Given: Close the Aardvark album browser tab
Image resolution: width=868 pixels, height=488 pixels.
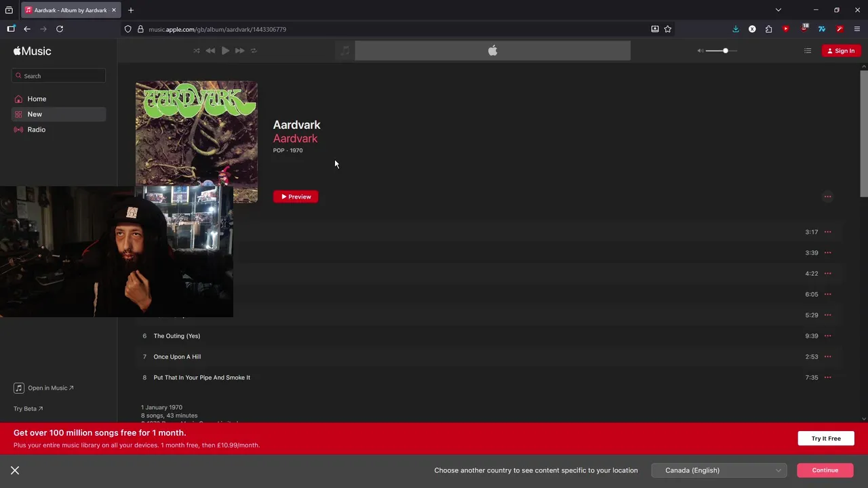Looking at the screenshot, I should coord(114,10).
